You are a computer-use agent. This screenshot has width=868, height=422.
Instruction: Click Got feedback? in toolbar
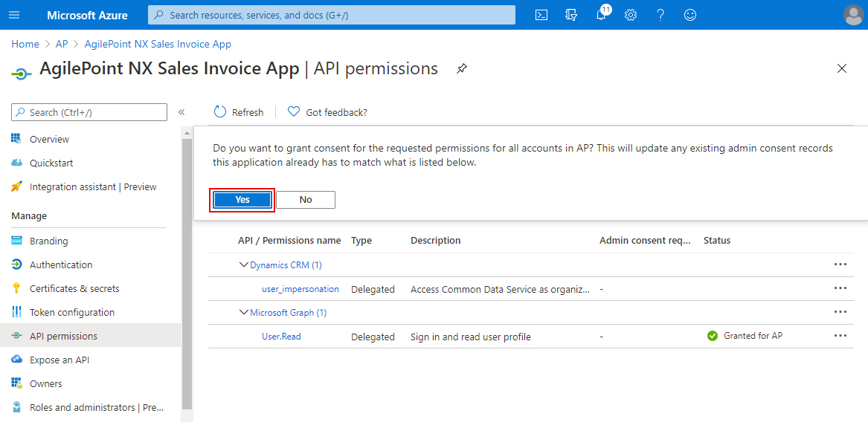pos(327,112)
